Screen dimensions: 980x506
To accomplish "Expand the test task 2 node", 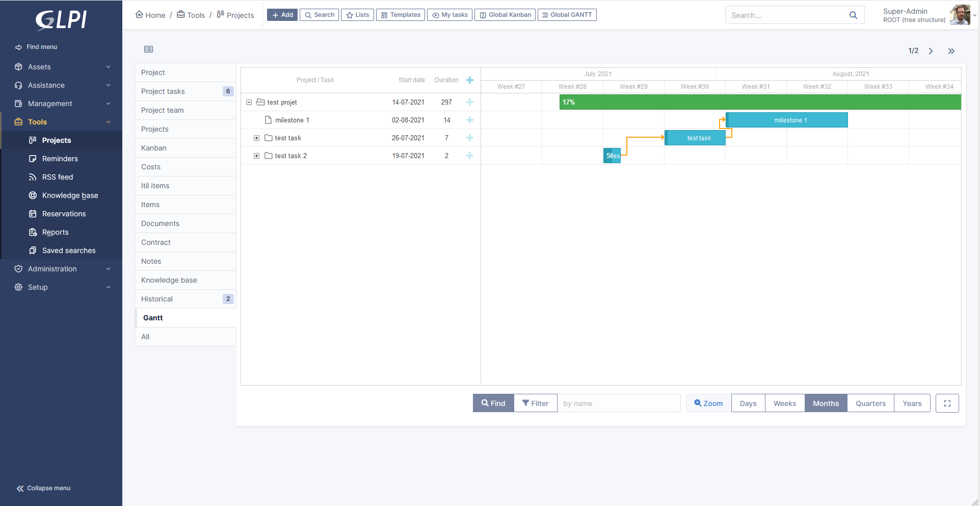I will point(257,156).
